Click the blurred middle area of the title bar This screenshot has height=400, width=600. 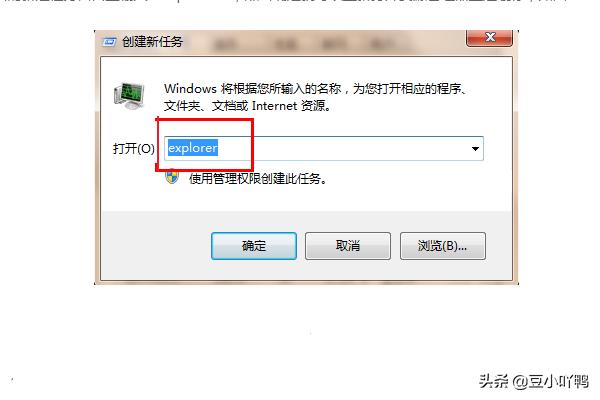point(306,43)
